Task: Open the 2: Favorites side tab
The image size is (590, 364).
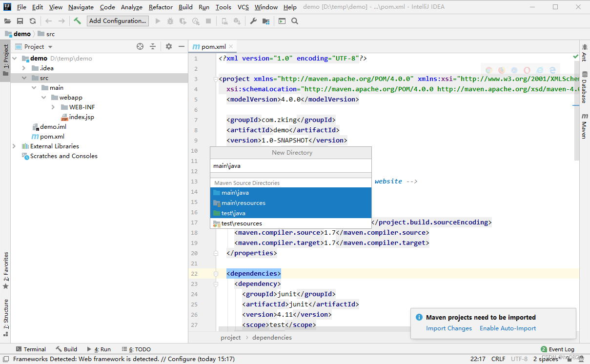Action: point(5,270)
